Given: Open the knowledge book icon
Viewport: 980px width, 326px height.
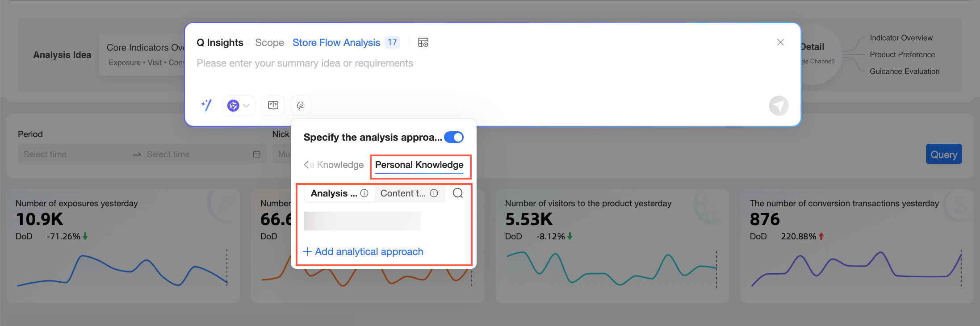Looking at the screenshot, I should (273, 105).
